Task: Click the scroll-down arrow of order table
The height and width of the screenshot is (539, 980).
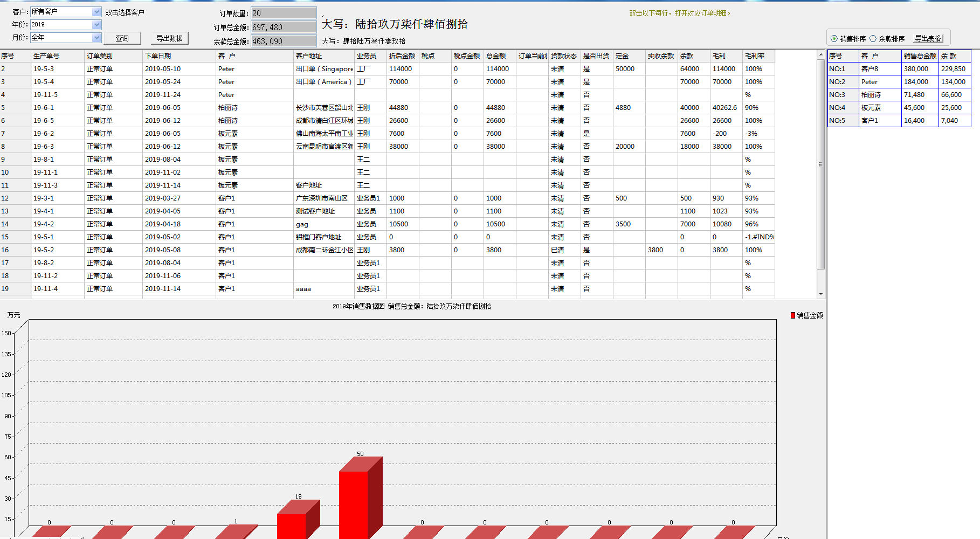Action: pyautogui.click(x=821, y=294)
